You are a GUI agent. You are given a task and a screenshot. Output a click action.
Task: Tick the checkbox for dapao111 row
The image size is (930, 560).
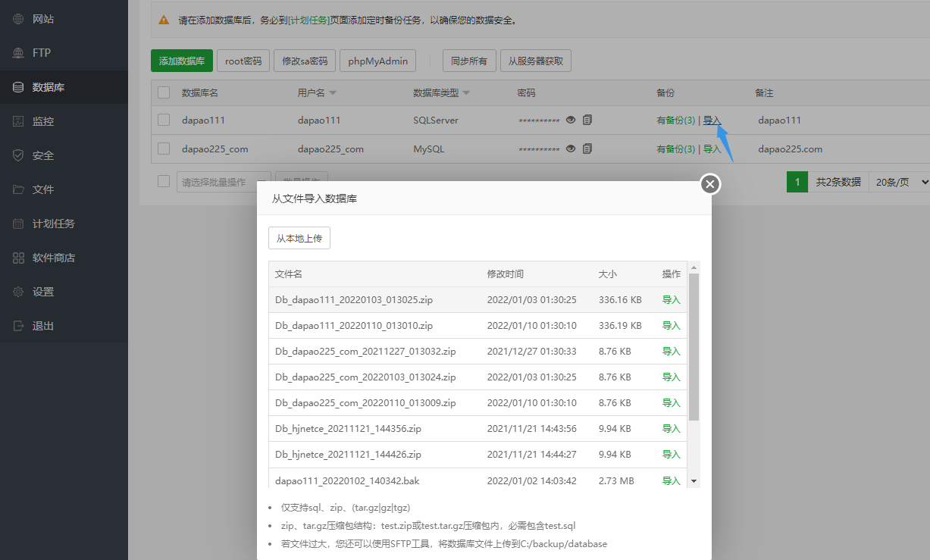[164, 120]
